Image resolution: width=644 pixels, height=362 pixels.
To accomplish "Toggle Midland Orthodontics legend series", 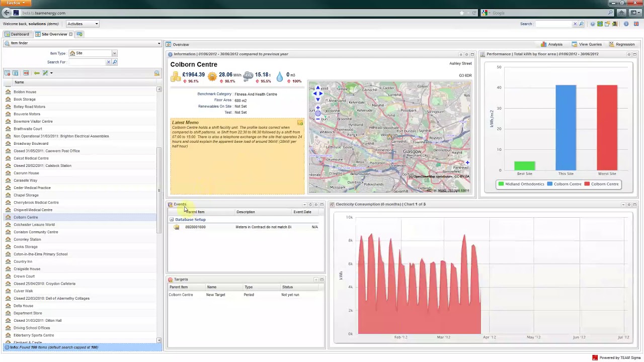I will coord(521,184).
